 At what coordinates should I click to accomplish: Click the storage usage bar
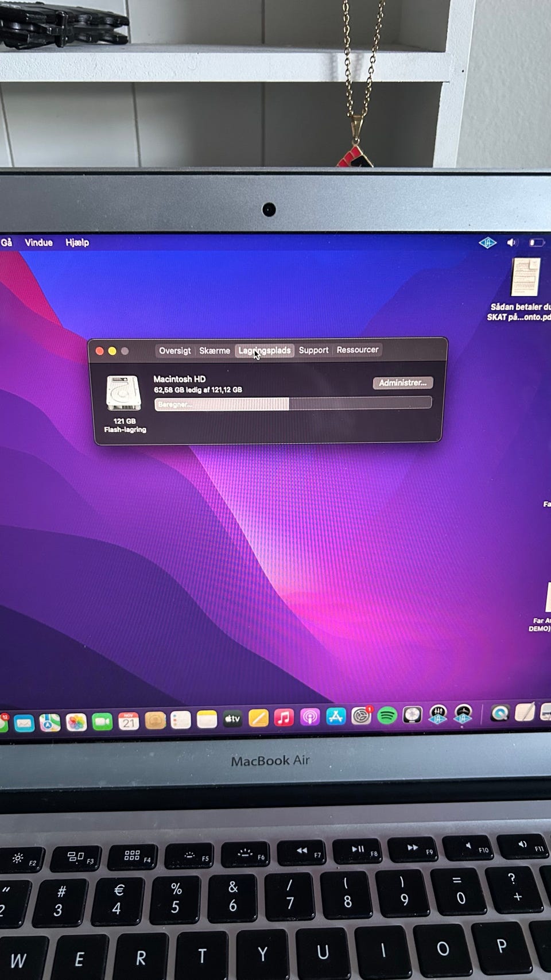(x=293, y=404)
